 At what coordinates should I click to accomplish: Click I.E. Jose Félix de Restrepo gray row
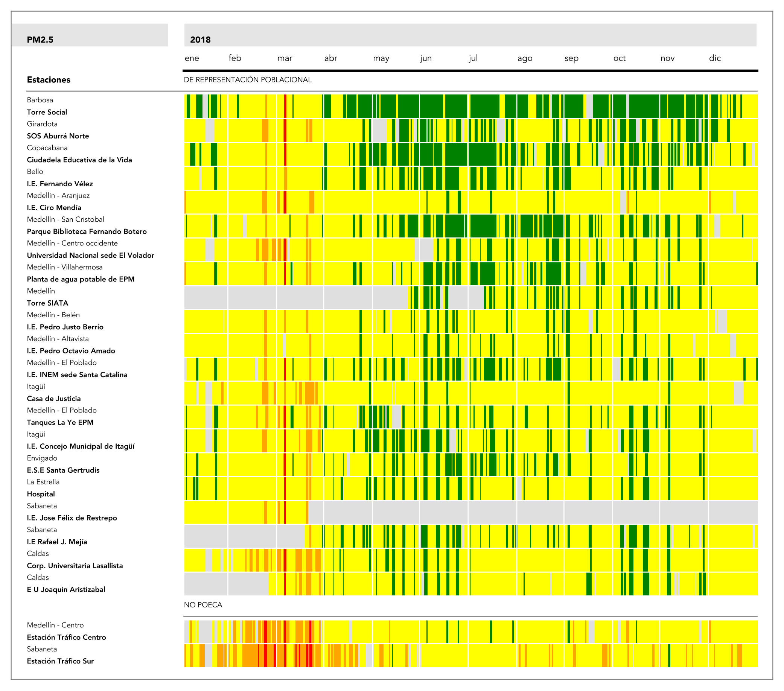coord(537,512)
